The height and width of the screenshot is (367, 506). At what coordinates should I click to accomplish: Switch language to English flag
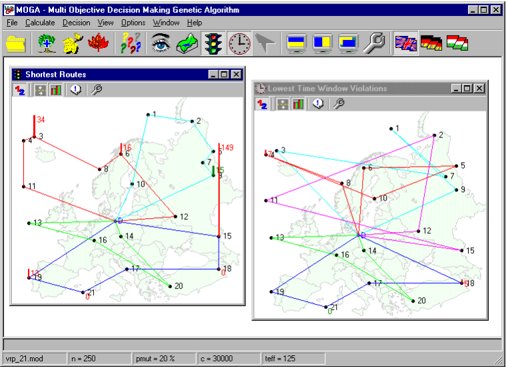[406, 43]
